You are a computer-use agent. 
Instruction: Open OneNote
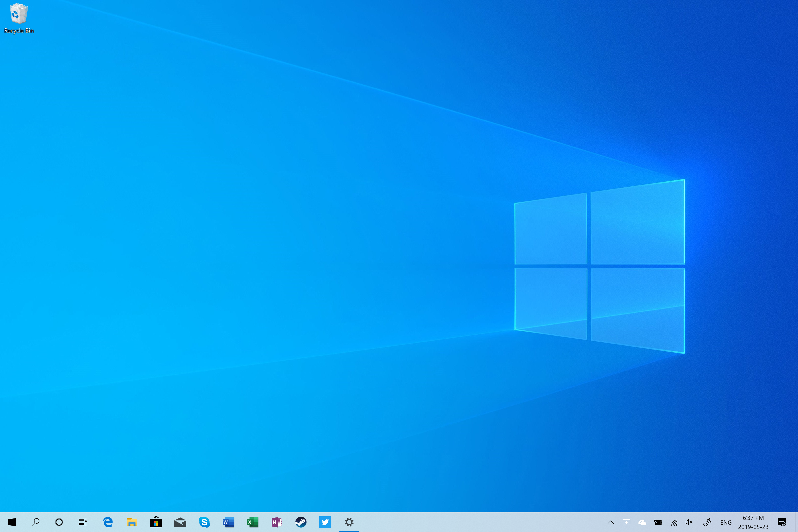[x=277, y=522]
